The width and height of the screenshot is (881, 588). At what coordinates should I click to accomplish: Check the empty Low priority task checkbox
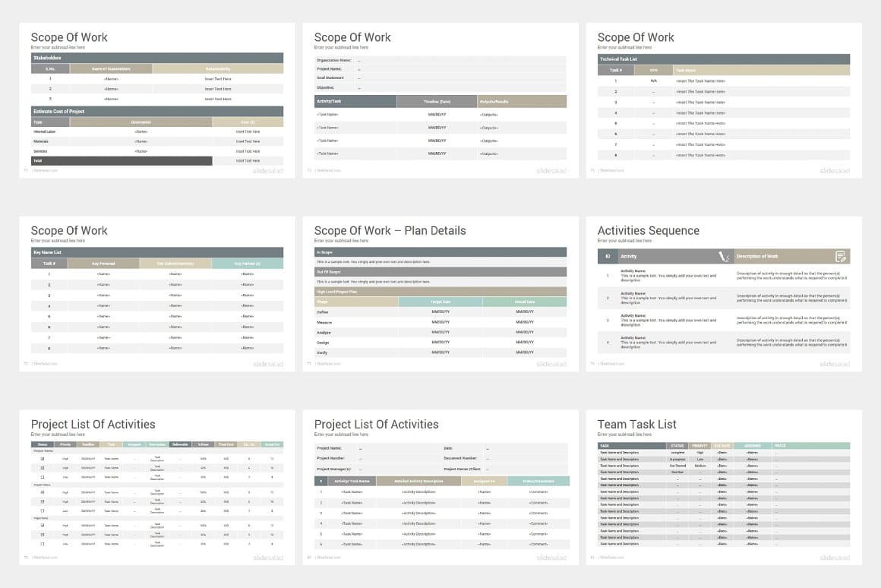click(x=43, y=476)
